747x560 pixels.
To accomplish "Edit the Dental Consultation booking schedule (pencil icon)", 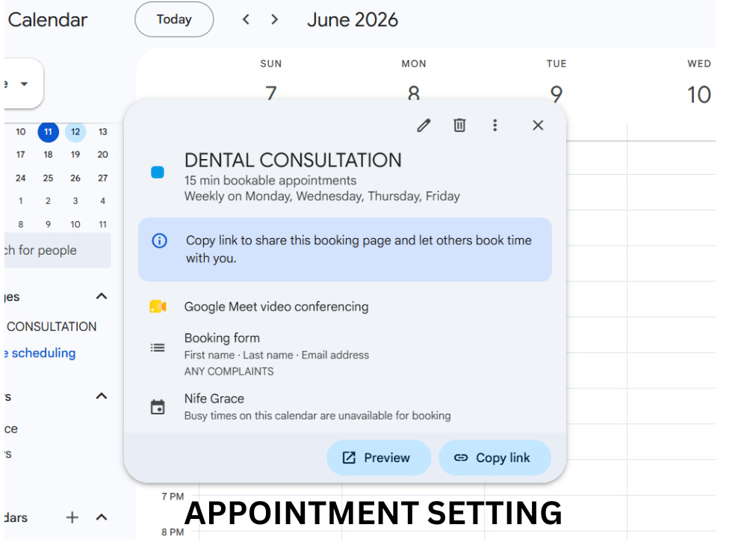I will [x=424, y=125].
